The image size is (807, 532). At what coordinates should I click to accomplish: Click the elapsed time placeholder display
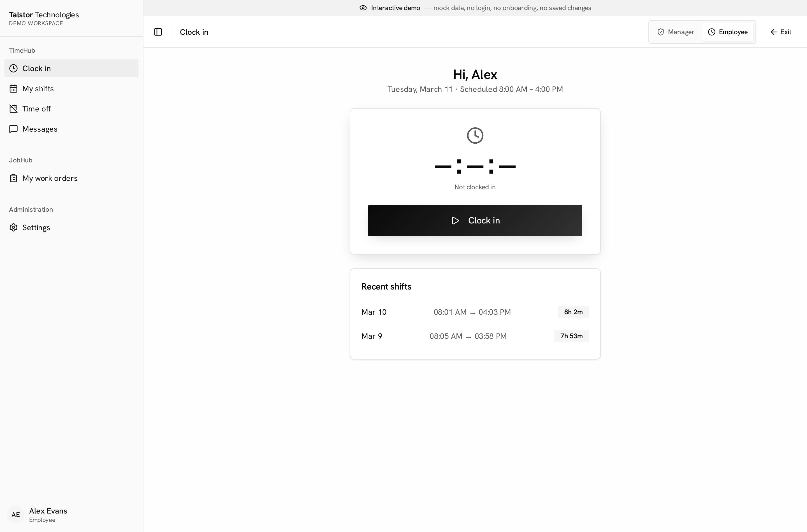tap(475, 167)
